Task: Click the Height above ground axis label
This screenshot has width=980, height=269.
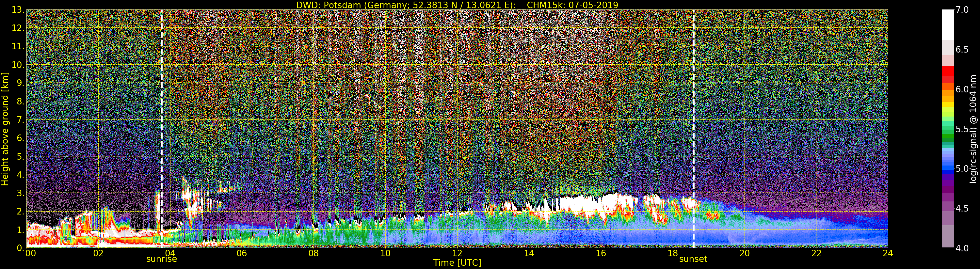Action: pos(5,129)
